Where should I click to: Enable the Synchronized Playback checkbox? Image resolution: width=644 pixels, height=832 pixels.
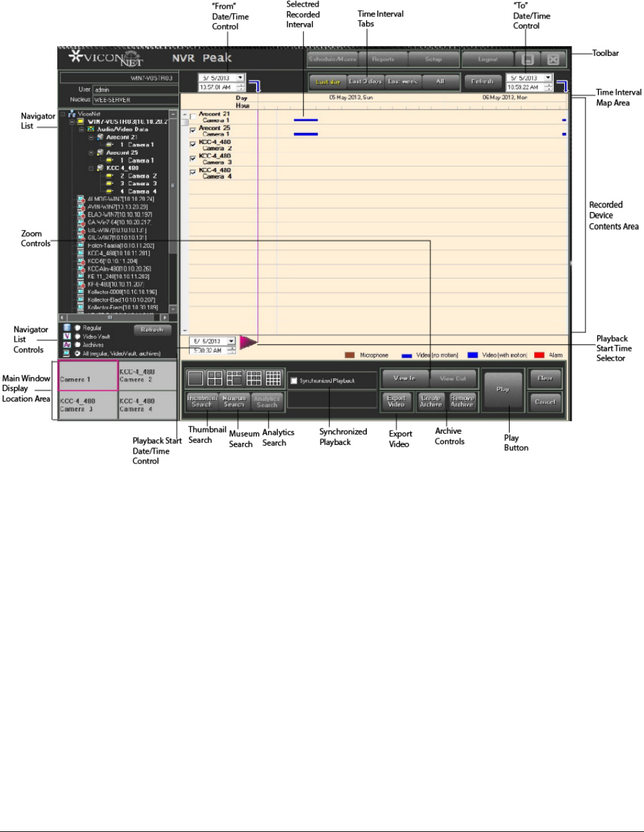[x=294, y=380]
